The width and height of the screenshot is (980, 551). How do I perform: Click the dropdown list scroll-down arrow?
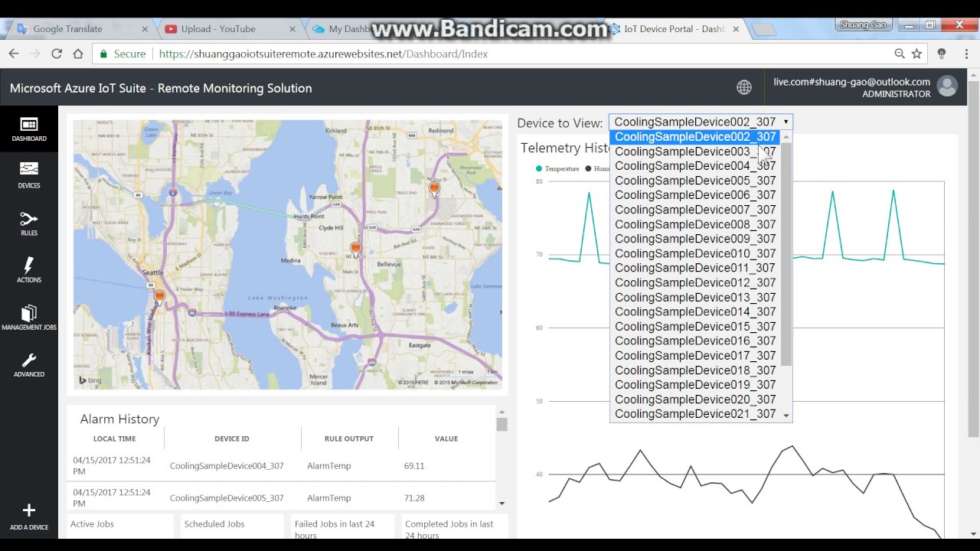pyautogui.click(x=786, y=415)
